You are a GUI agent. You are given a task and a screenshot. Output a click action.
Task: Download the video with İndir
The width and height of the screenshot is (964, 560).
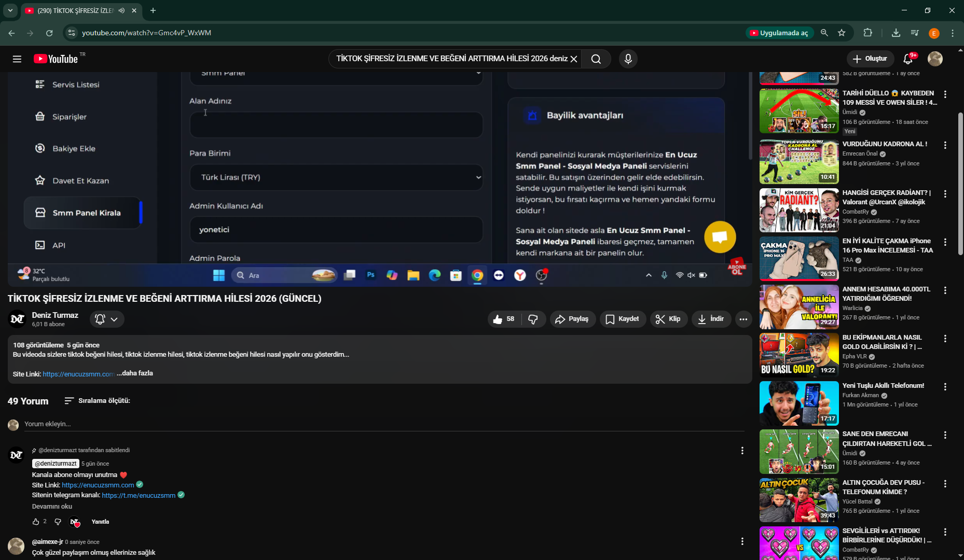pos(711,319)
